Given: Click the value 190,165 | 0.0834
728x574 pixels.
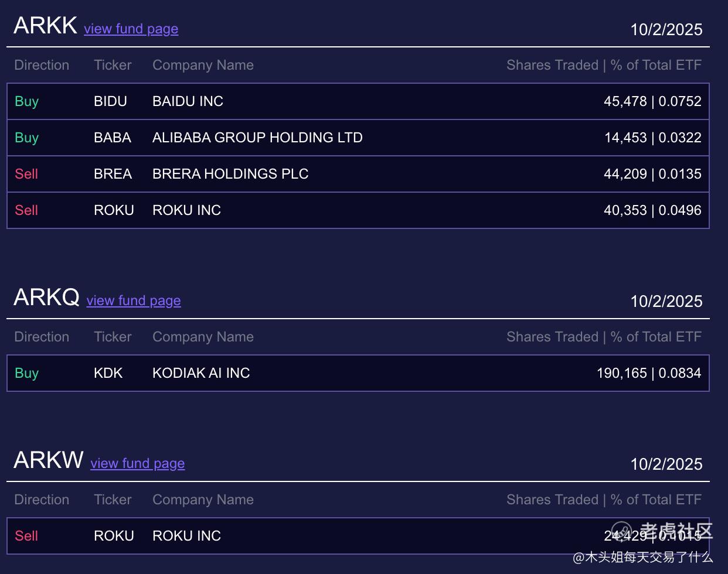Looking at the screenshot, I should point(649,373).
